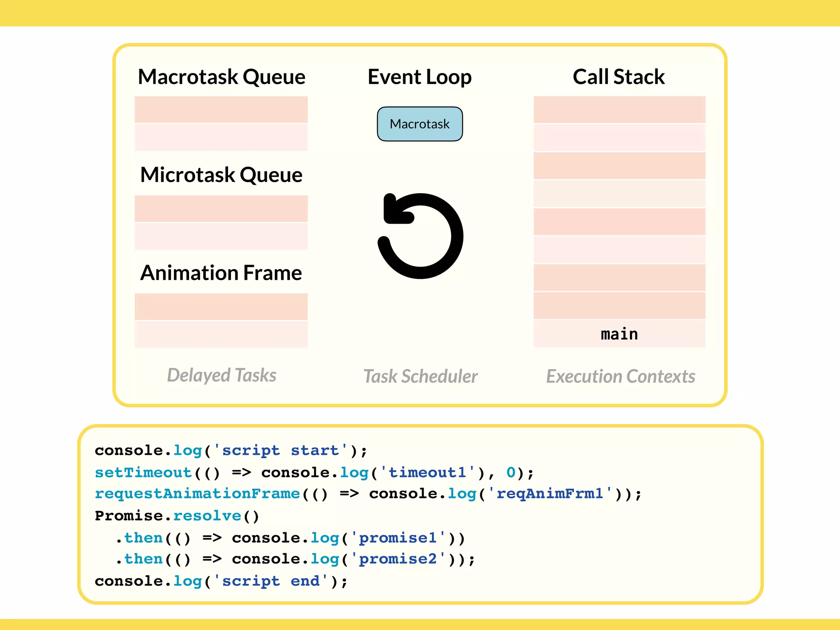
Task: Click the Animation Frame heading
Action: [221, 273]
